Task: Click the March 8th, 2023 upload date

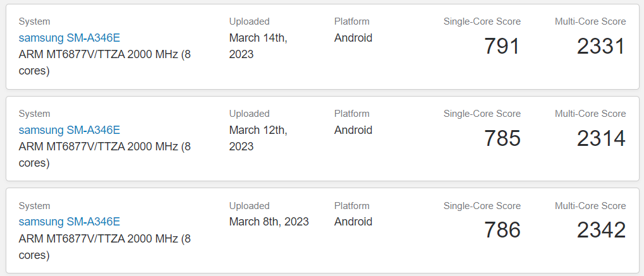Action: pyautogui.click(x=269, y=222)
